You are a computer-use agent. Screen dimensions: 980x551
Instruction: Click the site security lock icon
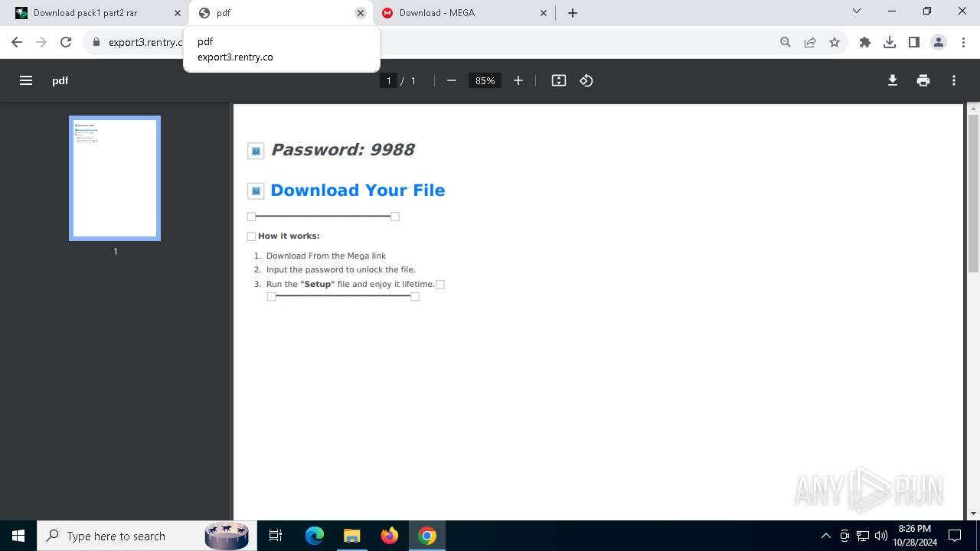click(x=96, y=42)
